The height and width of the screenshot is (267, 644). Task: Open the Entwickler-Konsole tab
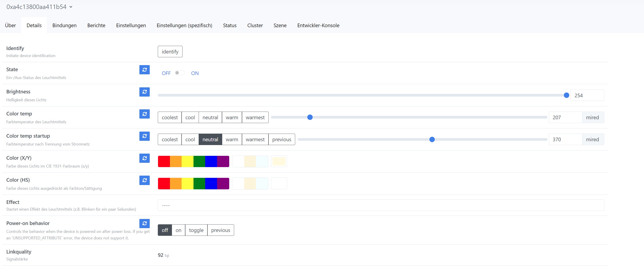tap(318, 25)
